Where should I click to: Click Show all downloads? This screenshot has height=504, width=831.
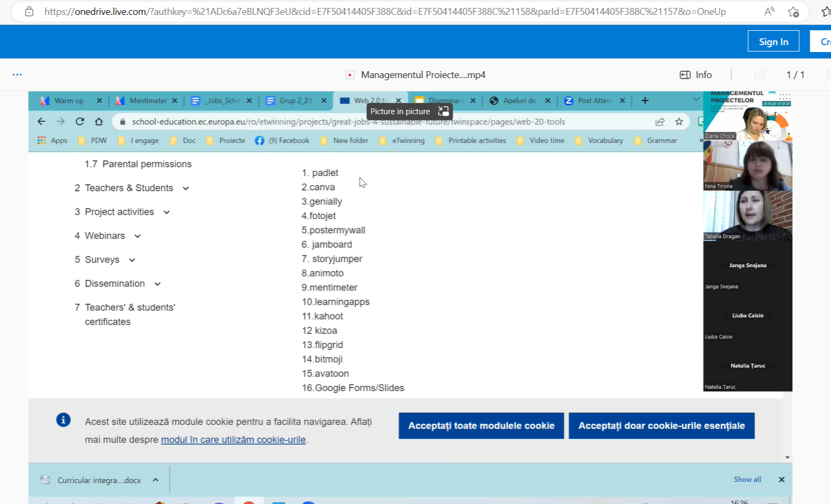(x=747, y=480)
